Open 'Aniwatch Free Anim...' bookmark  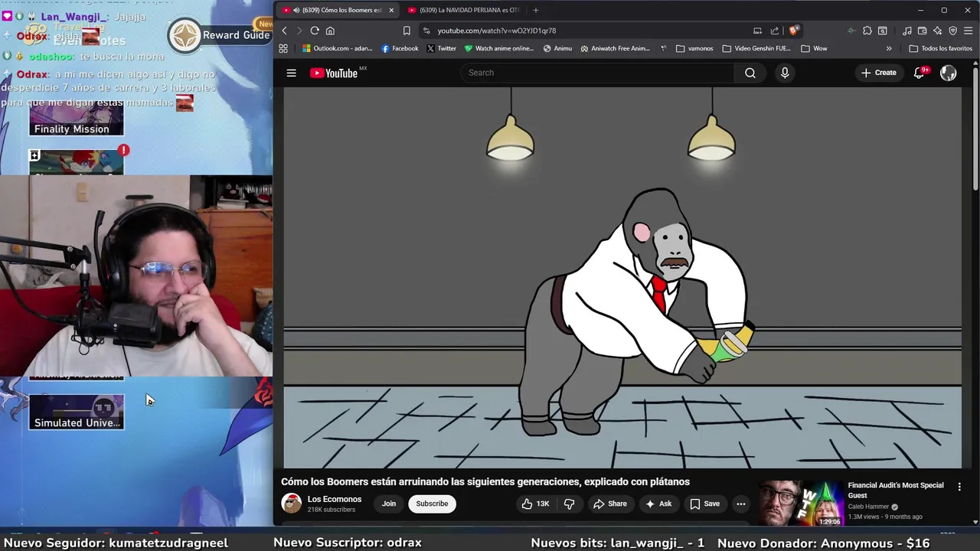(x=615, y=48)
